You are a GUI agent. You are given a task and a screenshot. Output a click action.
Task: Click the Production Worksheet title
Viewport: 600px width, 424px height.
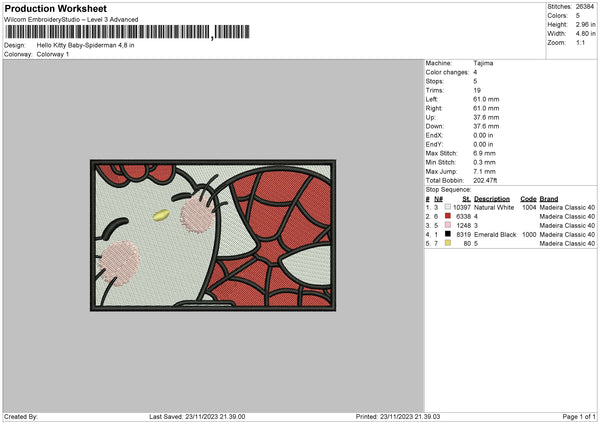click(x=55, y=8)
